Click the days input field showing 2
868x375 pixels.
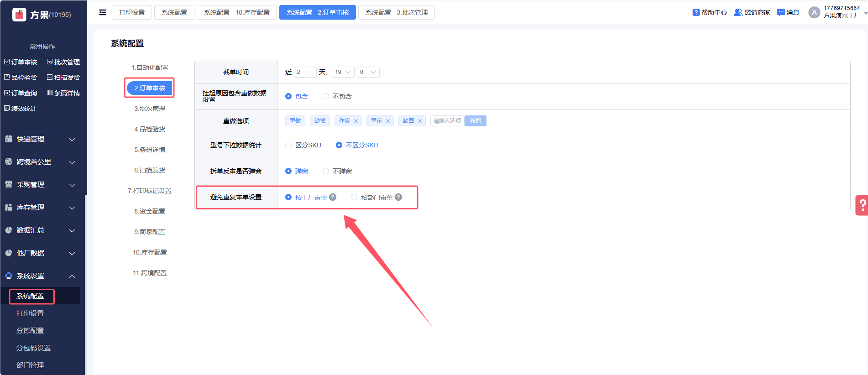coord(305,72)
